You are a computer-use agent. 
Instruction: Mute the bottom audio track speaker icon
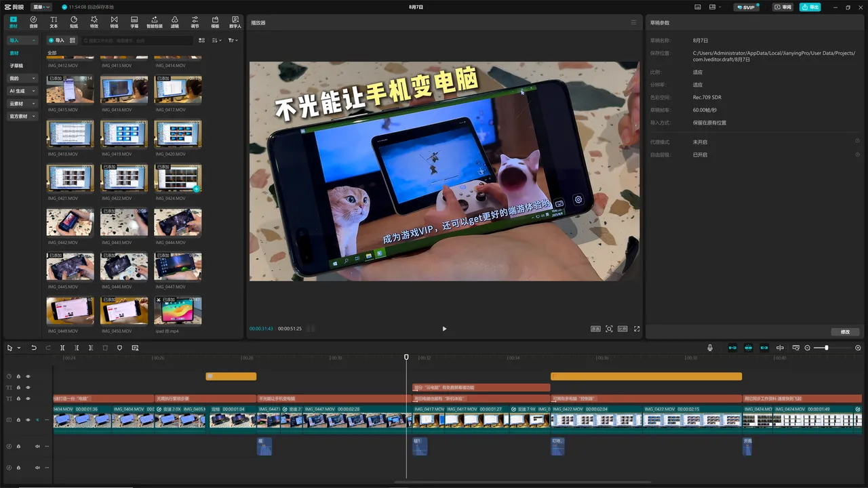coord(37,468)
